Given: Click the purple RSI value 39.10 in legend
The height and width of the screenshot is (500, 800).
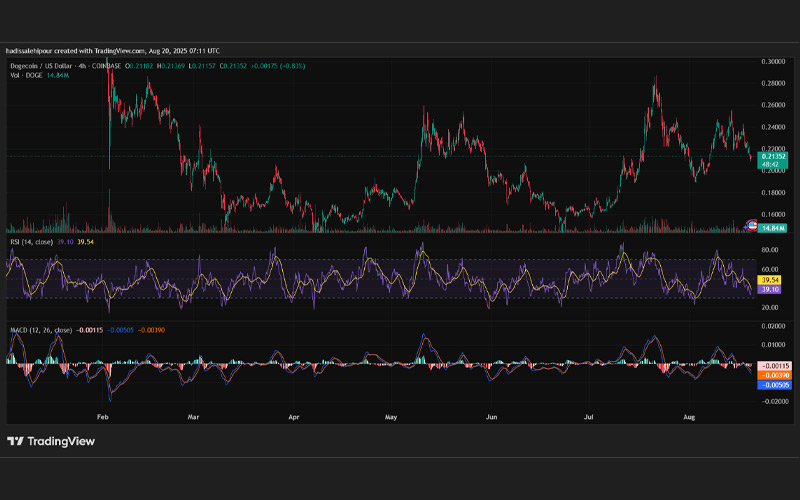Looking at the screenshot, I should 65,242.
